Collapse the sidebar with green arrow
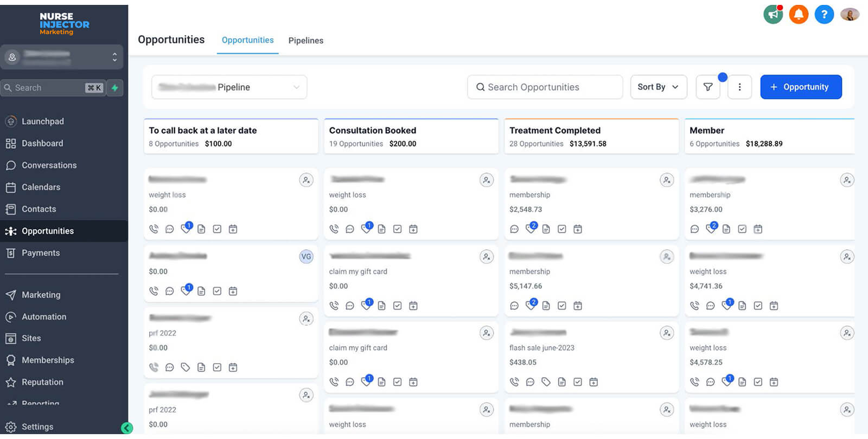This screenshot has height=439, width=868. point(127,428)
